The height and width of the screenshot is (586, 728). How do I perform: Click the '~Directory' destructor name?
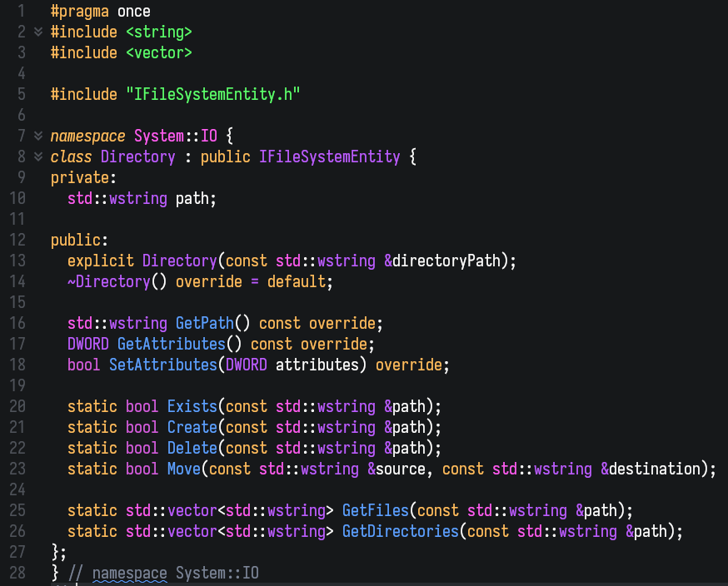tap(109, 281)
